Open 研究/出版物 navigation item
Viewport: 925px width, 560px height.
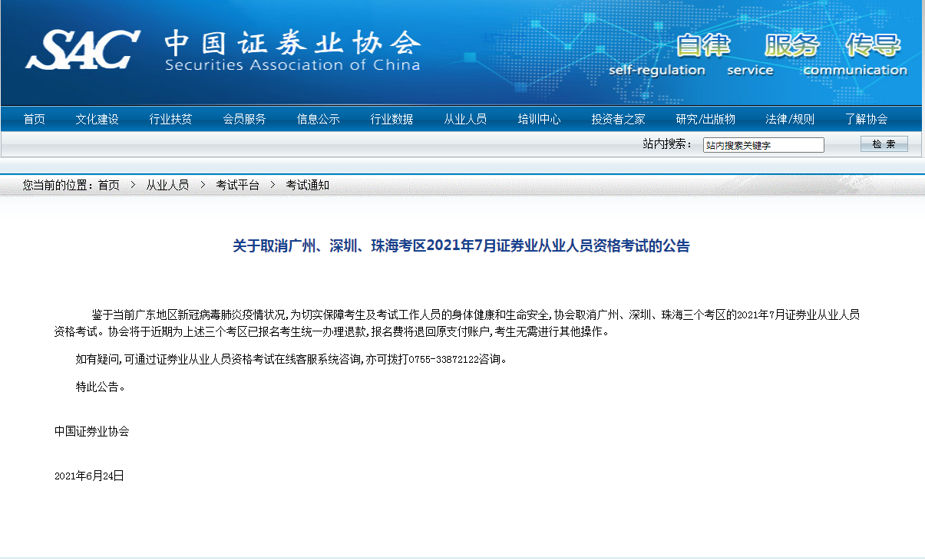[x=705, y=119]
